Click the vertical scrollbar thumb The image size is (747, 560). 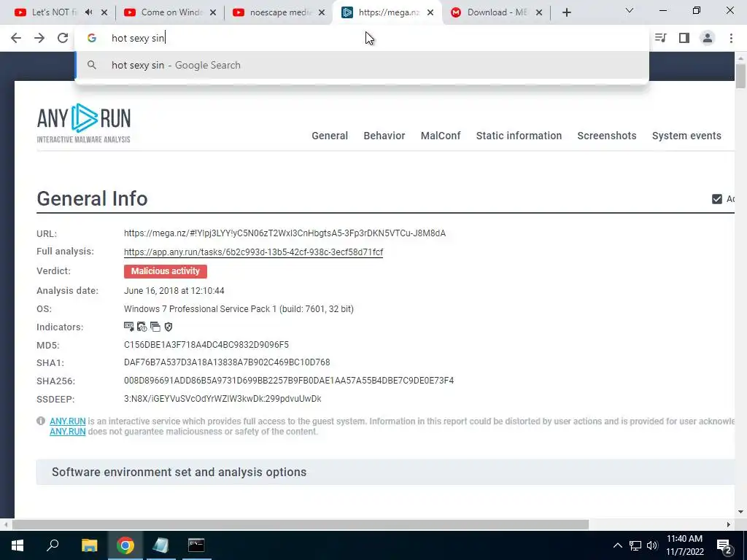coord(740,75)
